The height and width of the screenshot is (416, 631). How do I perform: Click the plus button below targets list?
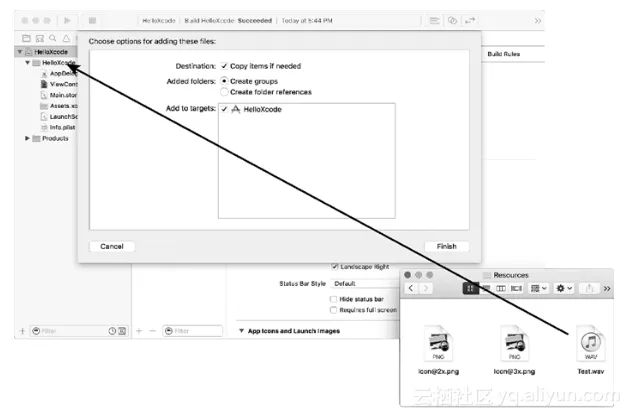(x=139, y=331)
